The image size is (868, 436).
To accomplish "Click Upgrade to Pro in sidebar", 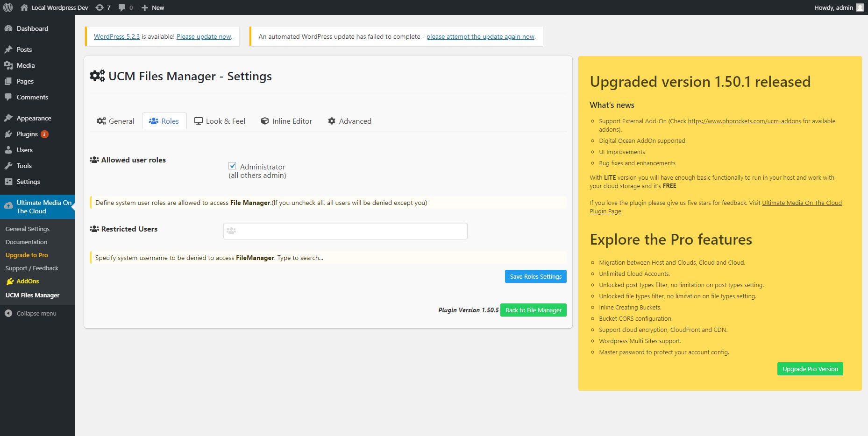I will tap(27, 255).
